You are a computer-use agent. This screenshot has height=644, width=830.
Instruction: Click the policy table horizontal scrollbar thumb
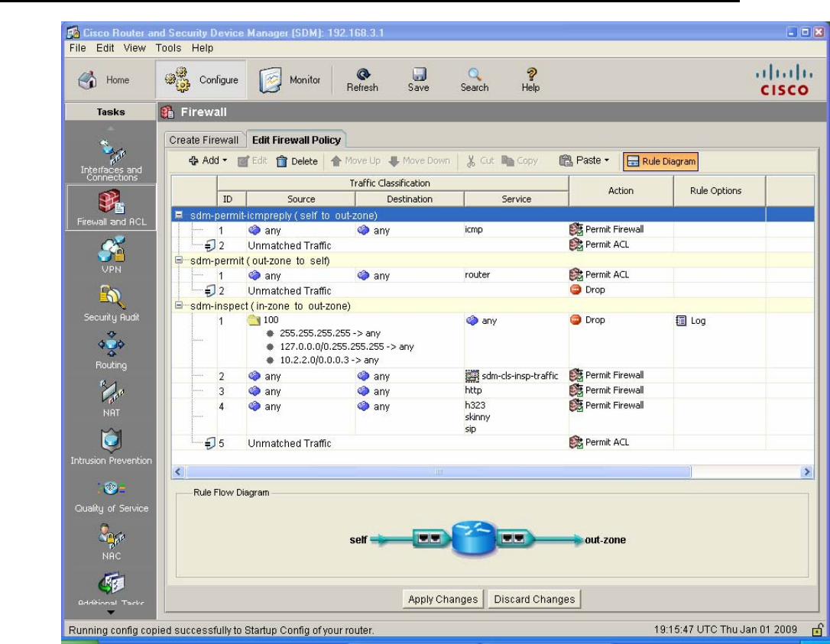click(x=438, y=471)
